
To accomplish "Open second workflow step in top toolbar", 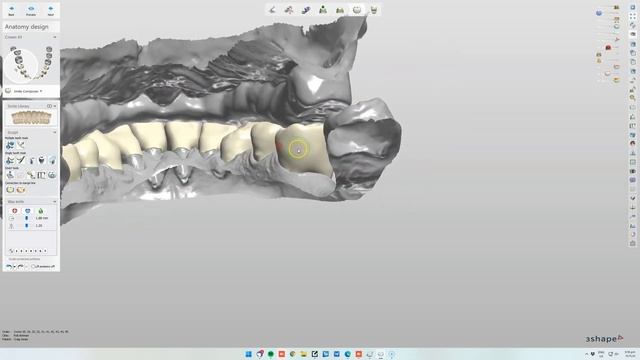I will pos(289,10).
